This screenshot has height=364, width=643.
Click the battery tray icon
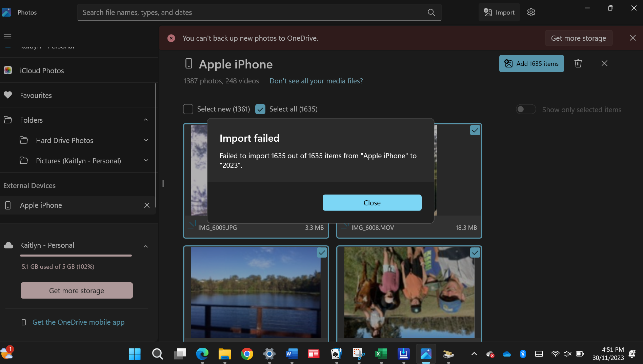click(x=580, y=354)
